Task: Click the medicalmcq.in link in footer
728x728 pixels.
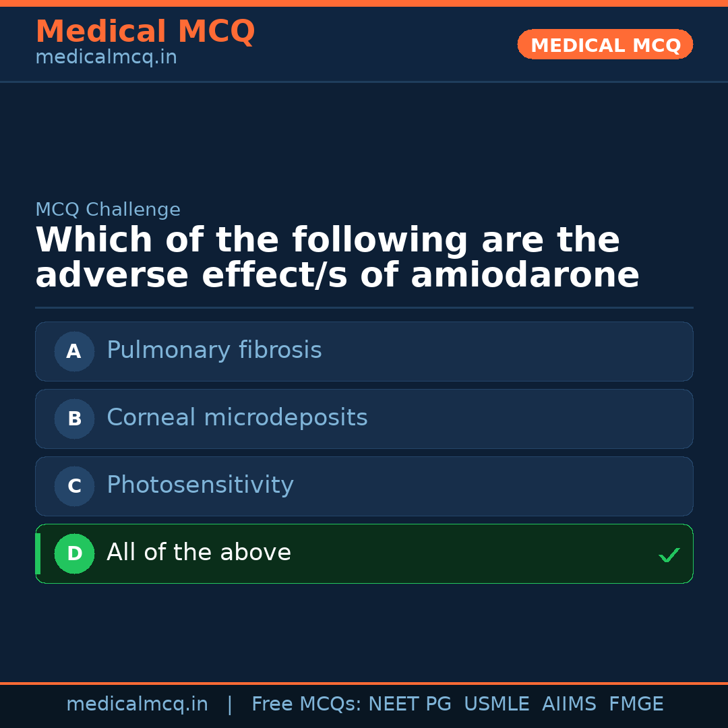Action: pos(138,704)
